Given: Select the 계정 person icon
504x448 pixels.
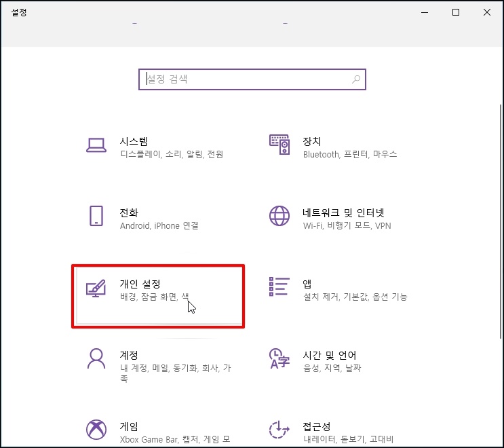Looking at the screenshot, I should click(96, 358).
